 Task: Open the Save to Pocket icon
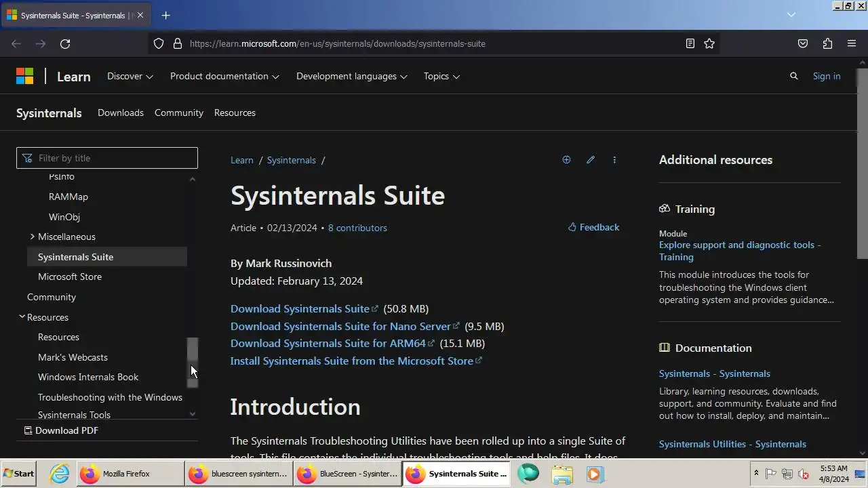pos(803,43)
